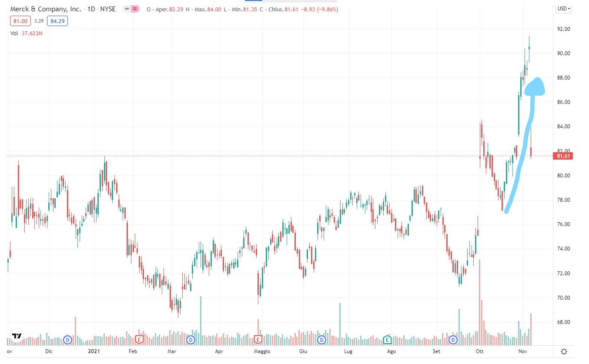Click the Vol 37.623M volume legend

point(26,33)
